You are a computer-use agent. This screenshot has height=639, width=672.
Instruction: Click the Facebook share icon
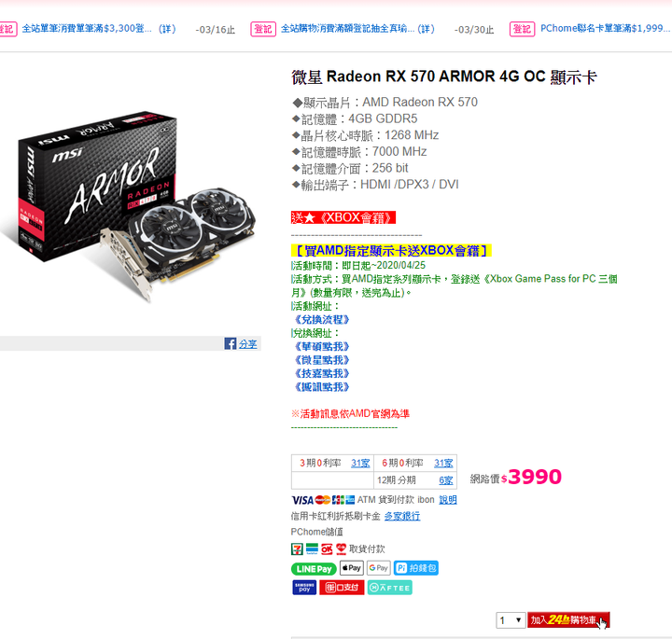point(231,343)
